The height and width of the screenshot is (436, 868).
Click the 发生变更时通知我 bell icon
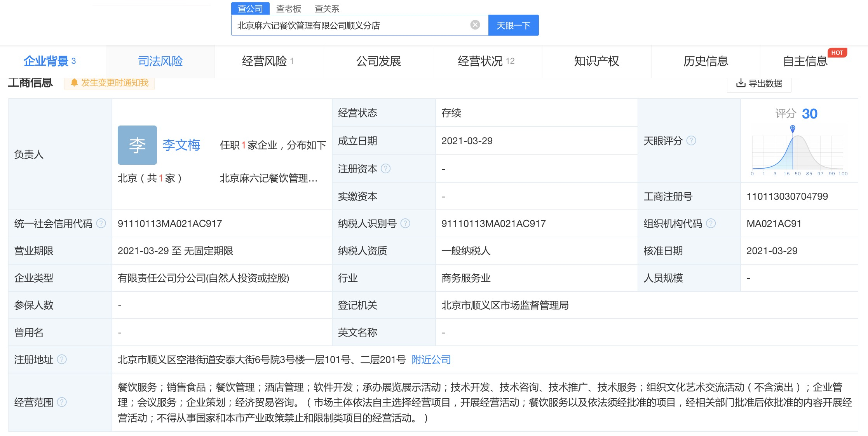tap(74, 83)
